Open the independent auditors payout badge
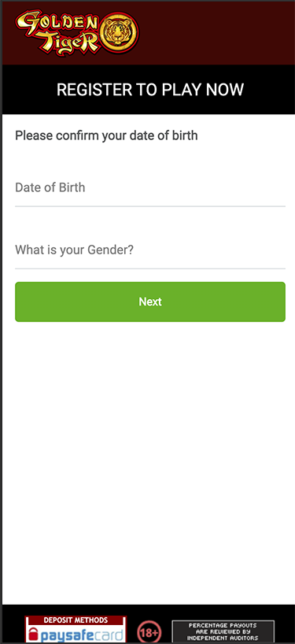The image size is (295, 644). click(x=223, y=631)
